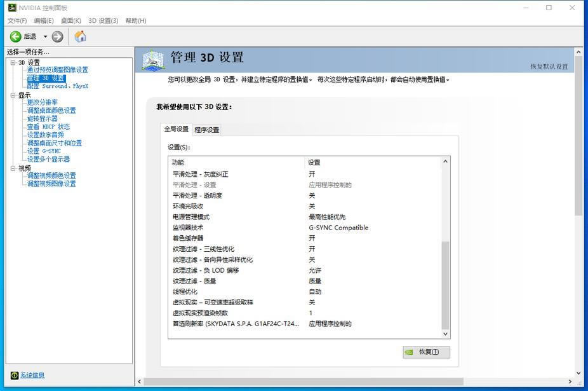
Task: Click the 功能 column header
Action: point(236,163)
